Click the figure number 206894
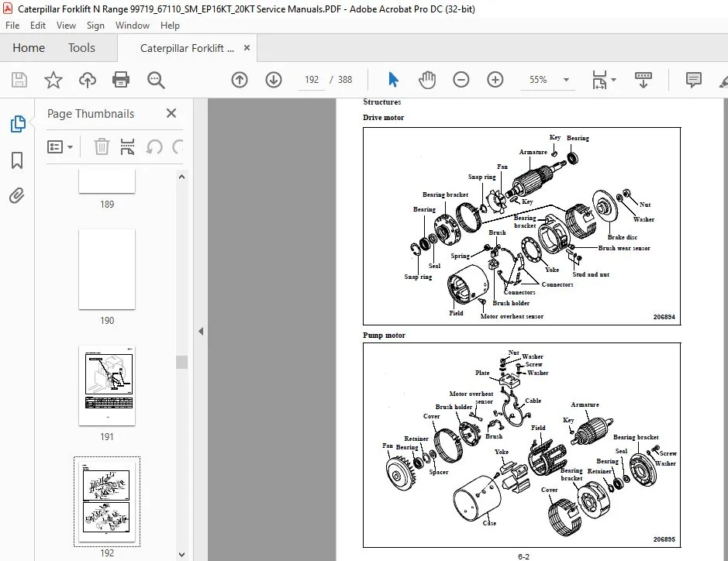The height and width of the screenshot is (561, 728). coord(664,318)
